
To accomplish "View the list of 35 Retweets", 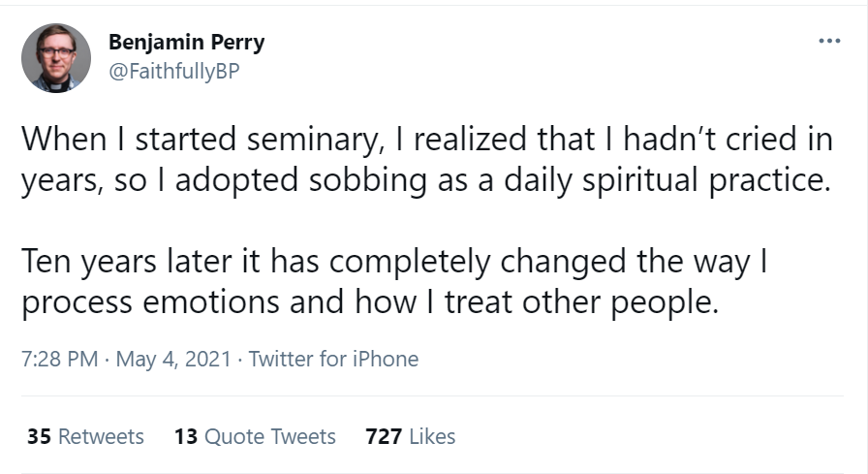I will point(85,436).
